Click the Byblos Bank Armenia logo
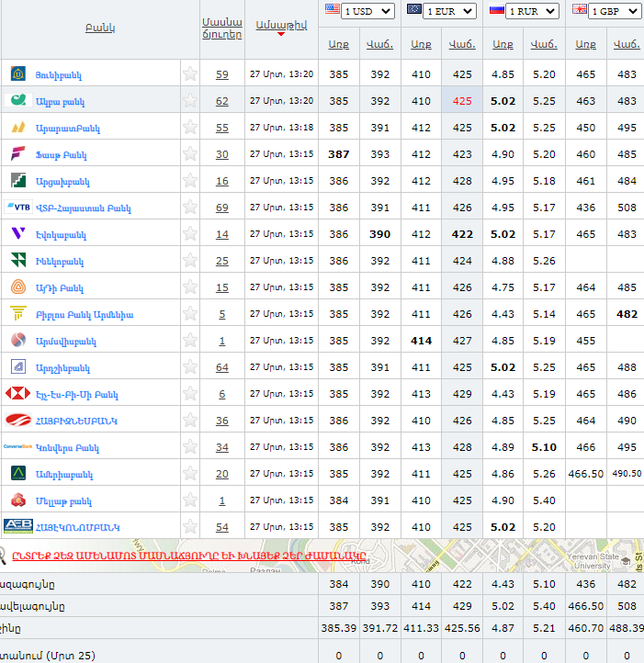The image size is (644, 663). pyautogui.click(x=18, y=313)
